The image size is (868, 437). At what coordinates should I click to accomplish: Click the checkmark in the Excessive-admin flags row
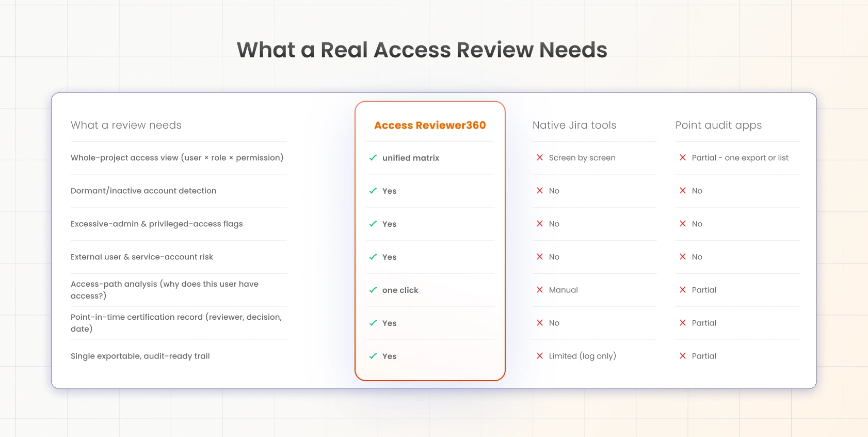tap(373, 224)
